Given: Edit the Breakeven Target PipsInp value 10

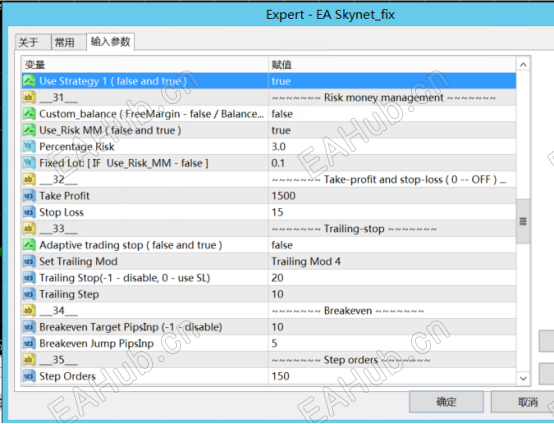Looking at the screenshot, I should click(x=392, y=327).
